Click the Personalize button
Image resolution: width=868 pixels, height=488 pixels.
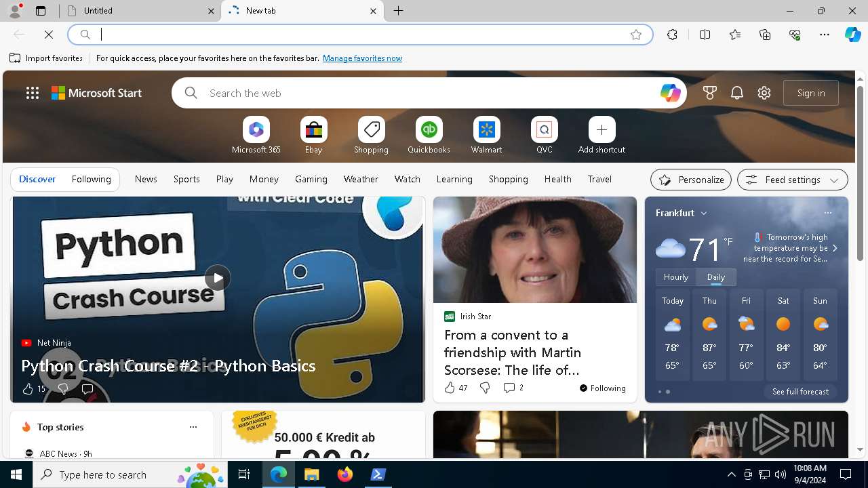point(691,180)
